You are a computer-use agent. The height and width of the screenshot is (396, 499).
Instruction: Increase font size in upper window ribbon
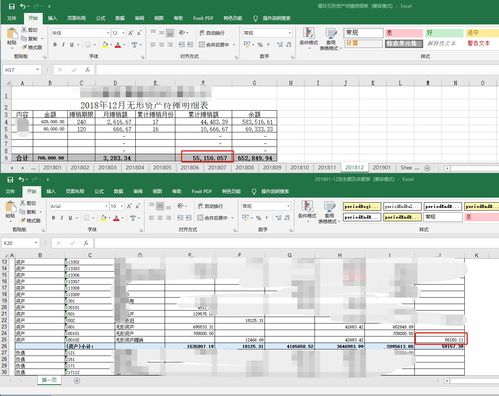tap(131, 33)
